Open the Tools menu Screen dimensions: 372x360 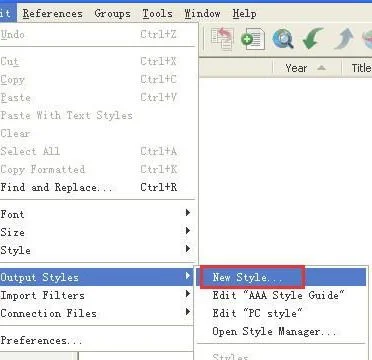(x=157, y=14)
